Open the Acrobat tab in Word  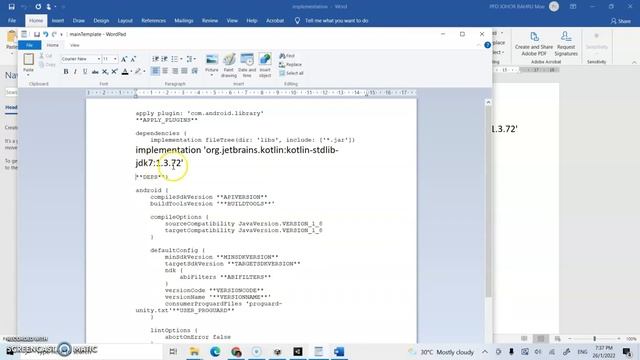pos(275,20)
